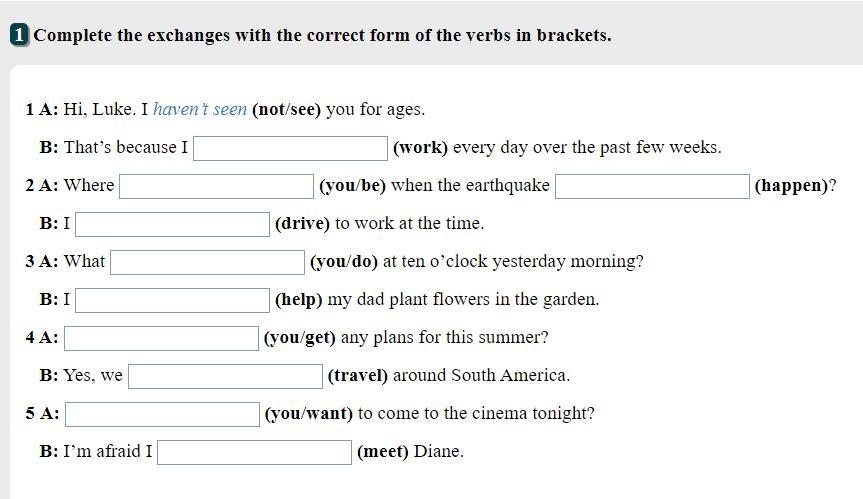The height and width of the screenshot is (499, 863).
Task: Click the (you/want) verb hint
Action: 308,414
